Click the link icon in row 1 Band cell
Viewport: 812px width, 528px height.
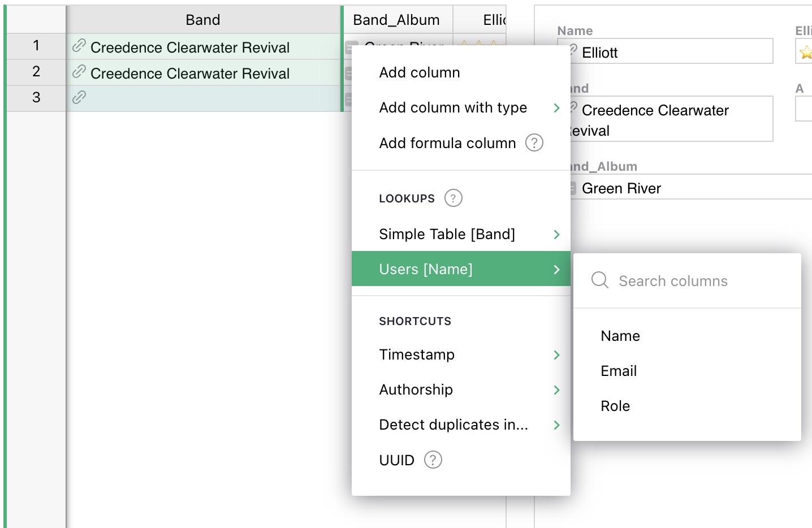[x=79, y=46]
